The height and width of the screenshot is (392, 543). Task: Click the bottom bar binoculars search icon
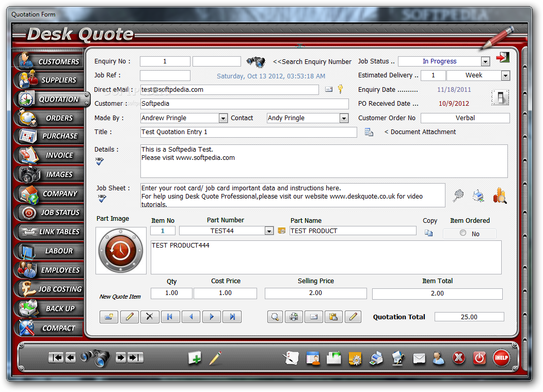point(95,358)
